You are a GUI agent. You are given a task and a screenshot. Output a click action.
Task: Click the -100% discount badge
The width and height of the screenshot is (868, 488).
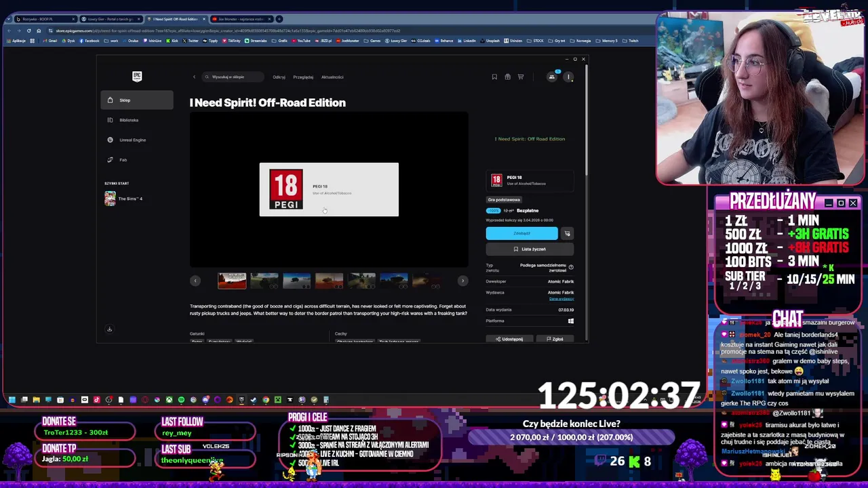coord(493,211)
